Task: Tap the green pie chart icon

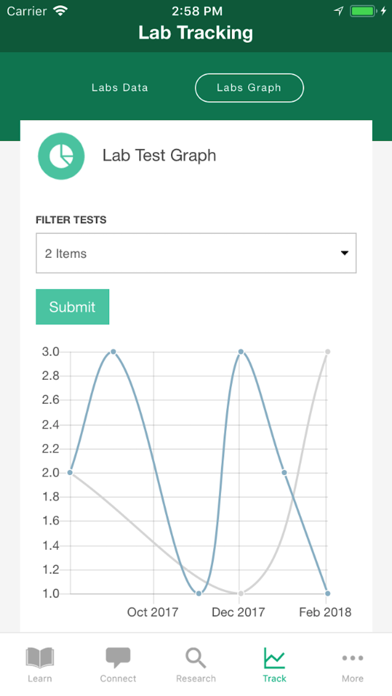Action: click(x=61, y=156)
